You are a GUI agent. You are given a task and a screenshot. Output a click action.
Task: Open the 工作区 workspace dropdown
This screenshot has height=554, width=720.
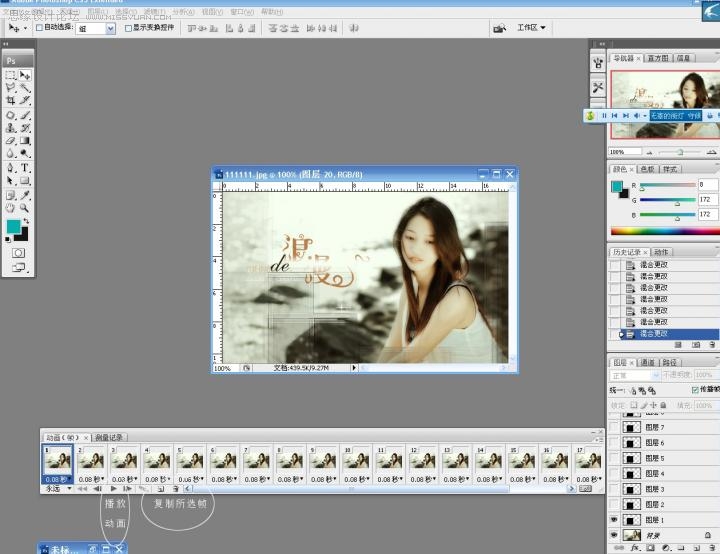pos(531,28)
